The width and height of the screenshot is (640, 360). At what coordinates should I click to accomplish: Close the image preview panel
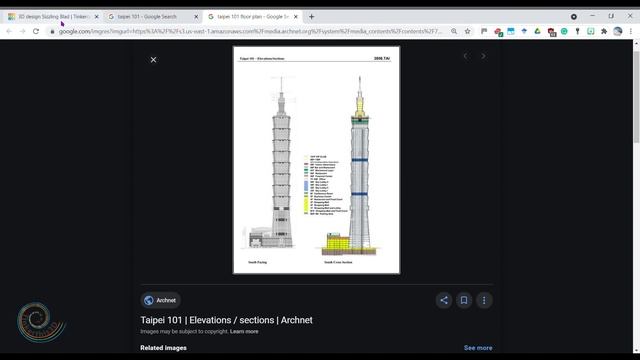coord(153,60)
